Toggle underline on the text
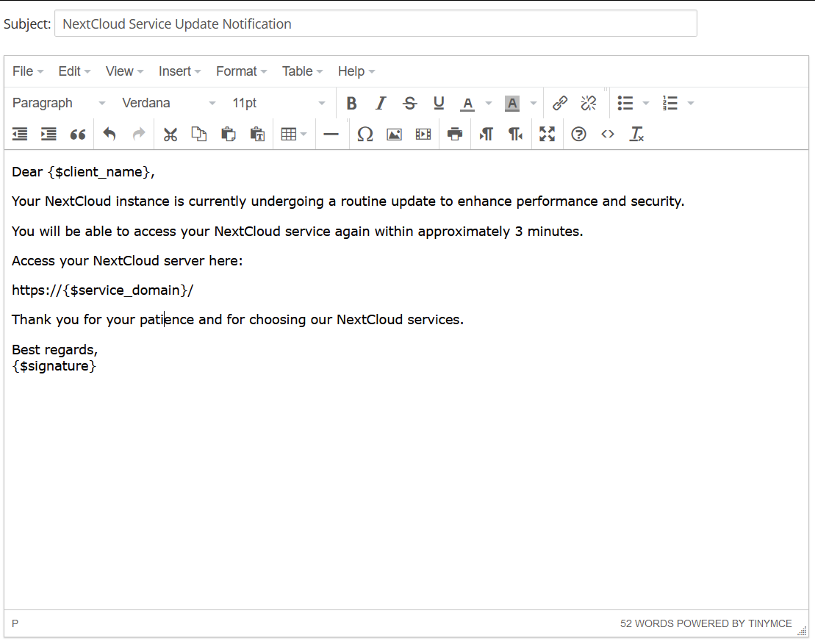The image size is (815, 644). (438, 103)
